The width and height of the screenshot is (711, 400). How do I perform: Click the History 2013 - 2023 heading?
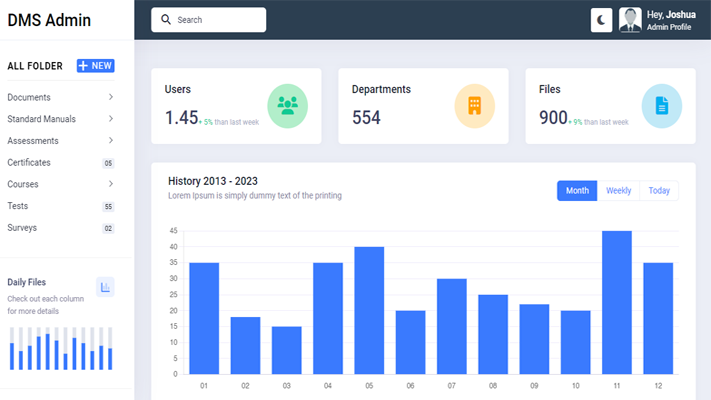pyautogui.click(x=213, y=181)
